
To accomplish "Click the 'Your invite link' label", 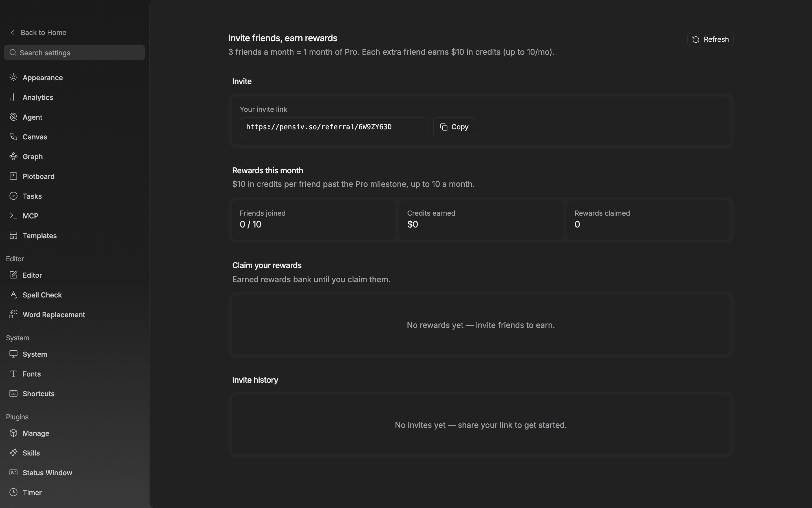I will click(263, 110).
